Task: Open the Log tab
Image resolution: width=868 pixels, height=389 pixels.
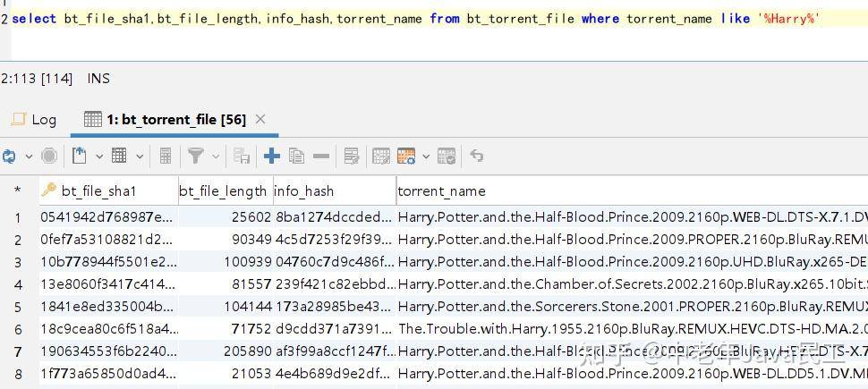Action: 34,120
